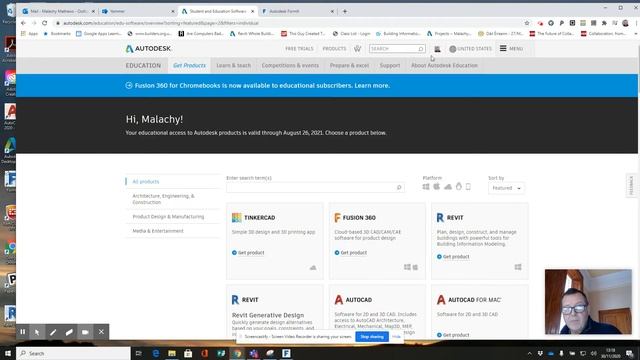Click the browser address bar

(x=286, y=23)
